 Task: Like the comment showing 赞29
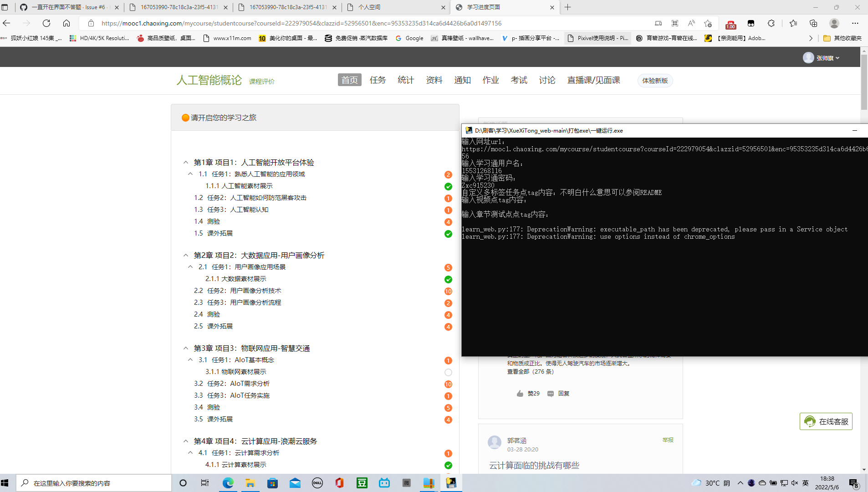[x=528, y=393]
